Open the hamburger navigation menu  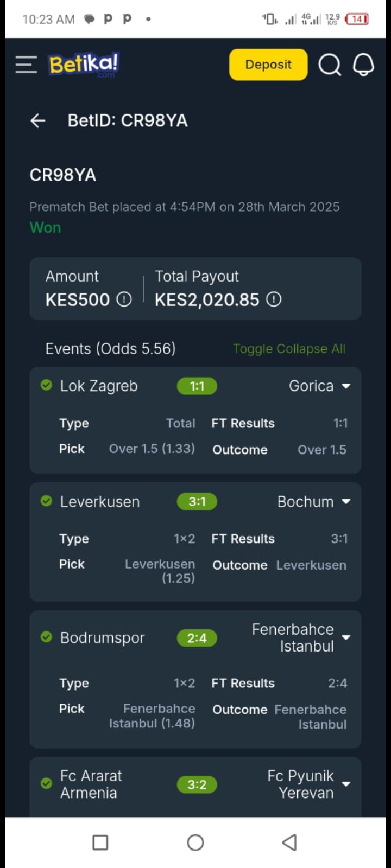click(26, 64)
